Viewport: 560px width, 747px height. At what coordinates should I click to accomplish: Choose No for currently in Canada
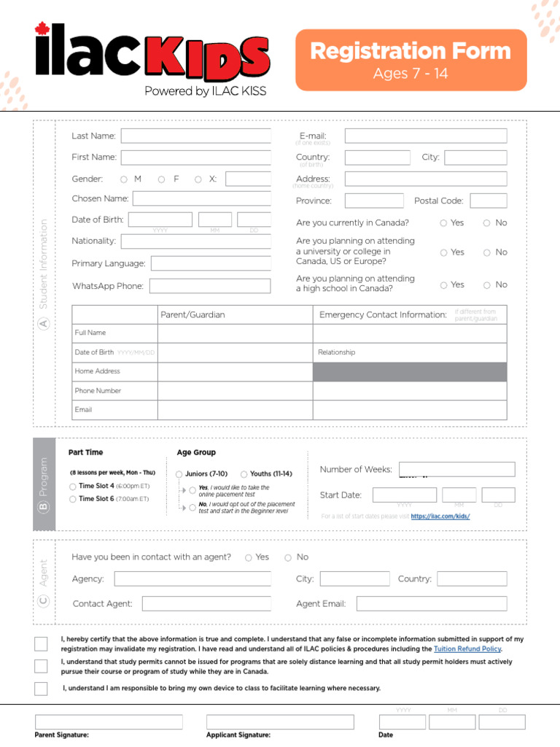486,223
